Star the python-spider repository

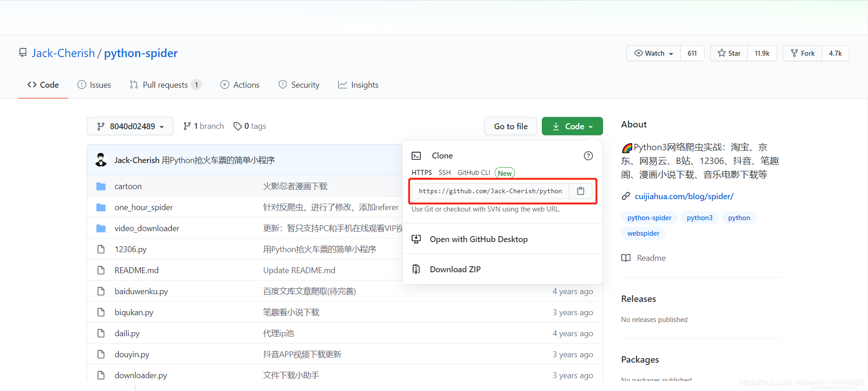[x=729, y=53]
